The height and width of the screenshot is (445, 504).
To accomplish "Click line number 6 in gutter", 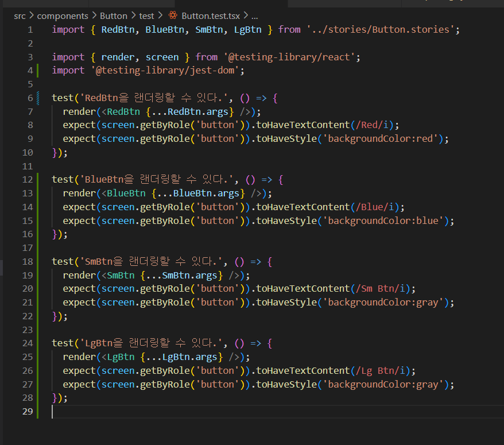I will pos(30,98).
